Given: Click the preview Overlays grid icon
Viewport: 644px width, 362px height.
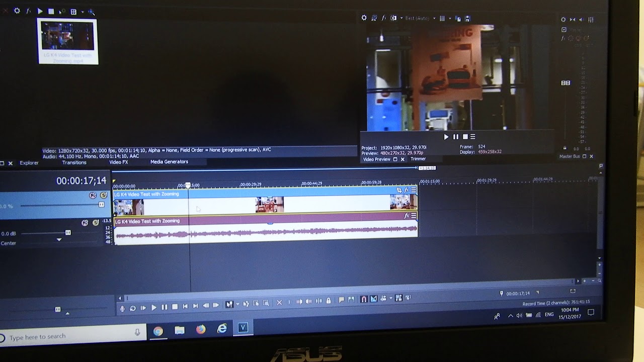Looking at the screenshot, I should pos(442,18).
